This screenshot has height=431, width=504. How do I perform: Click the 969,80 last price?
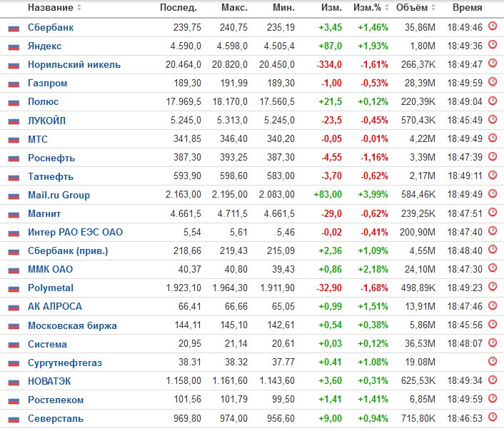point(187,419)
